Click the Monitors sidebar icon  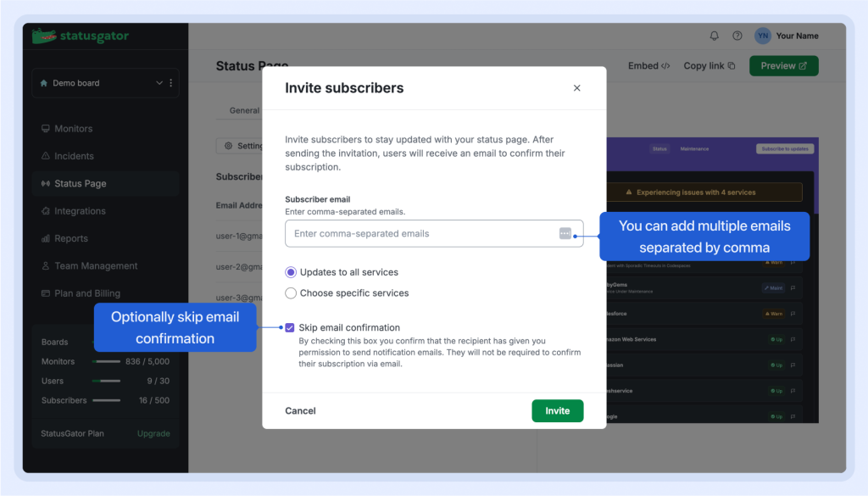point(46,129)
